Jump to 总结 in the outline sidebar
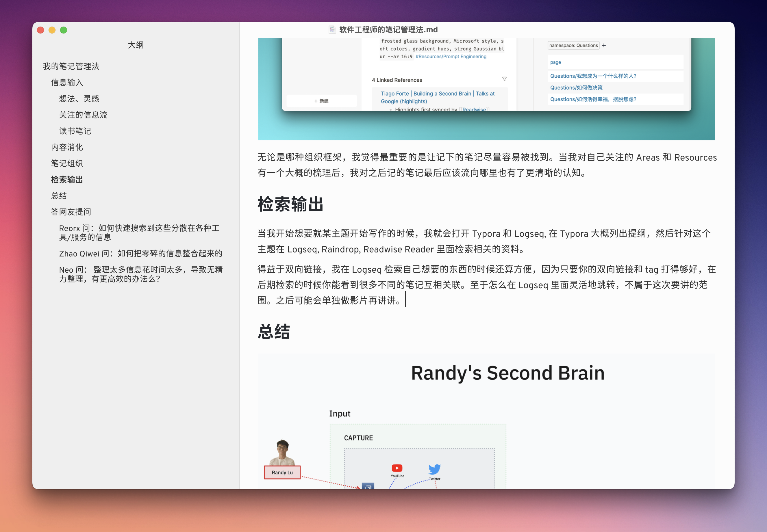The image size is (767, 532). click(x=59, y=196)
